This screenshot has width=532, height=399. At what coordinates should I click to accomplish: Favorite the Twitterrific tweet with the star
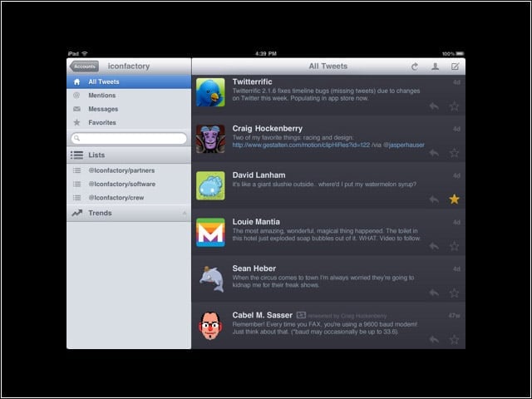click(454, 106)
